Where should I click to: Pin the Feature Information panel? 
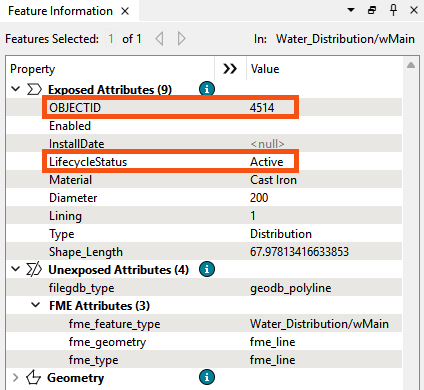coord(393,10)
